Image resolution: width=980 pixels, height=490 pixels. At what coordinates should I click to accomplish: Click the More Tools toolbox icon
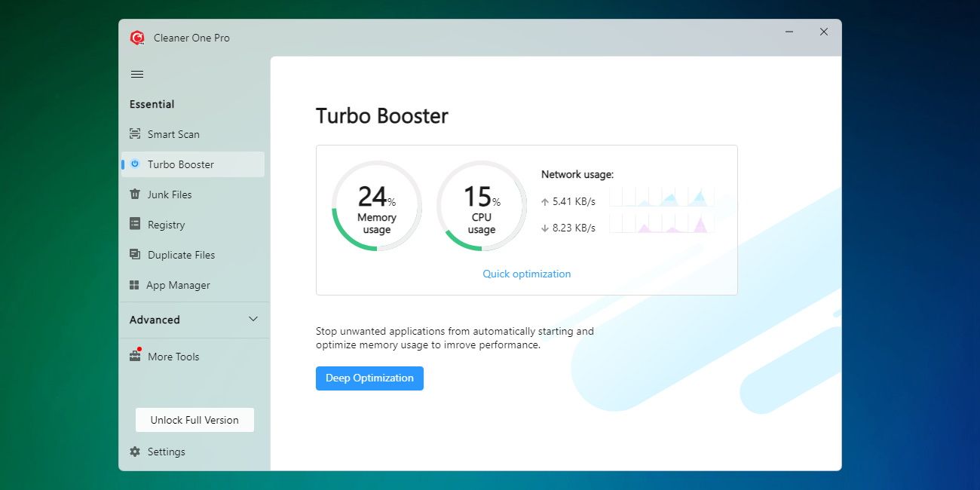tap(135, 356)
